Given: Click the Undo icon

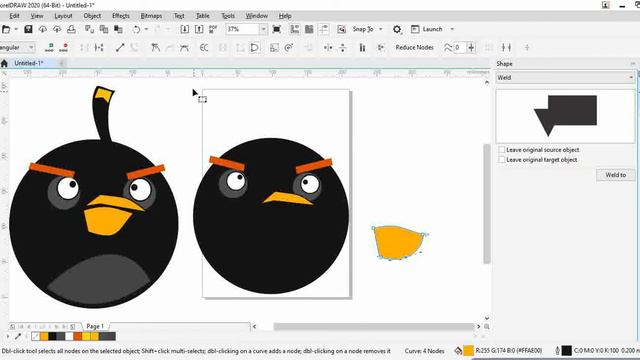Looking at the screenshot, I should click(136, 29).
